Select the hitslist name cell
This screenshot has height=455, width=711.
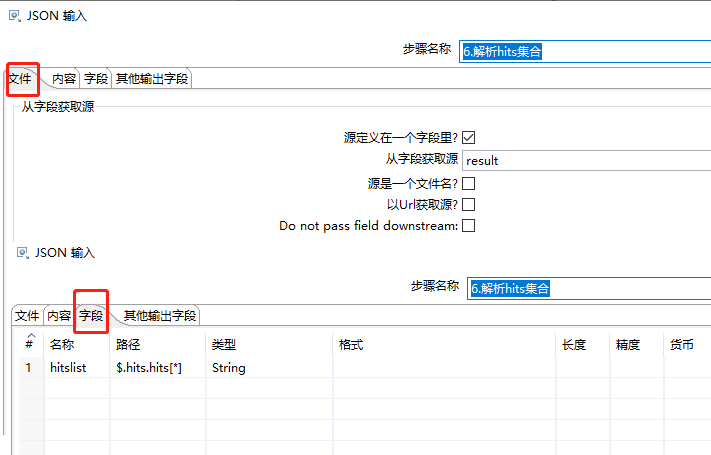tap(77, 367)
